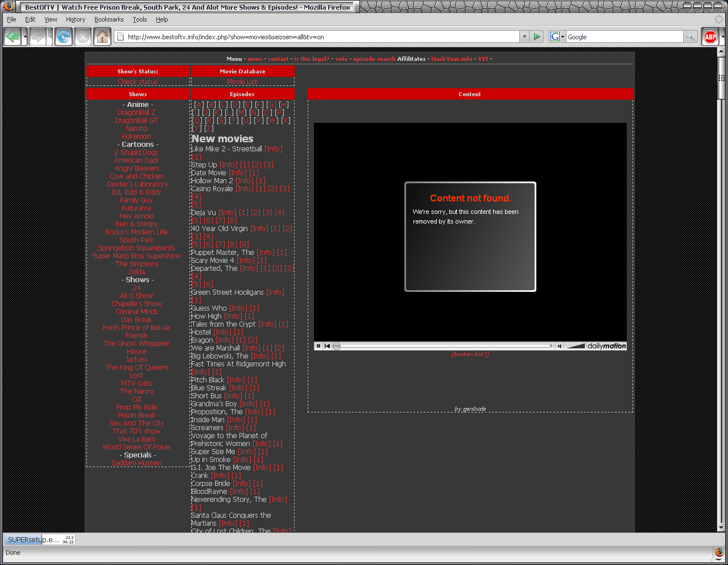The image size is (728, 565).
Task: Open [Info] for Pitch Black
Action: click(236, 380)
